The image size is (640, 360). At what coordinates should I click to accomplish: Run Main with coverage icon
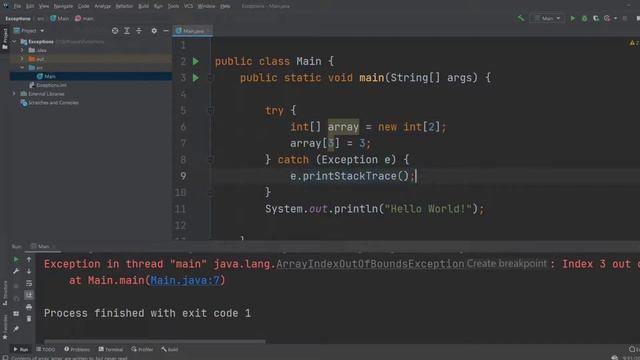[x=596, y=18]
